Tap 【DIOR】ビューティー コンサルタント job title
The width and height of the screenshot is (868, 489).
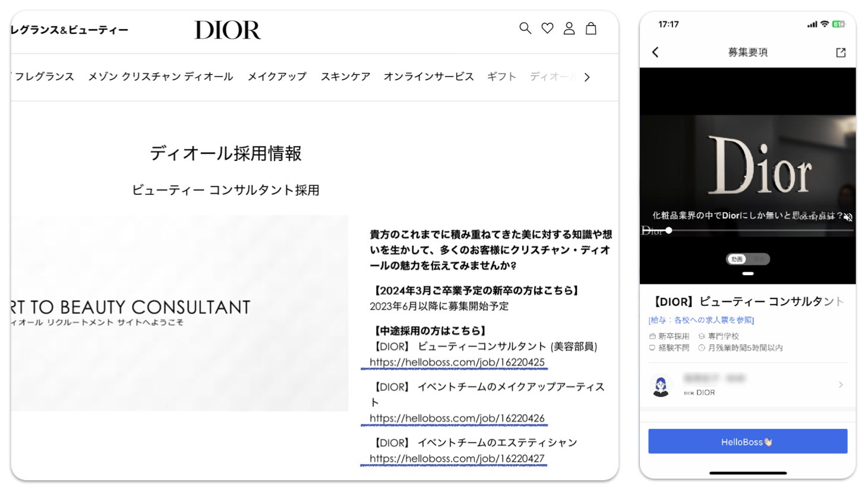pos(747,302)
